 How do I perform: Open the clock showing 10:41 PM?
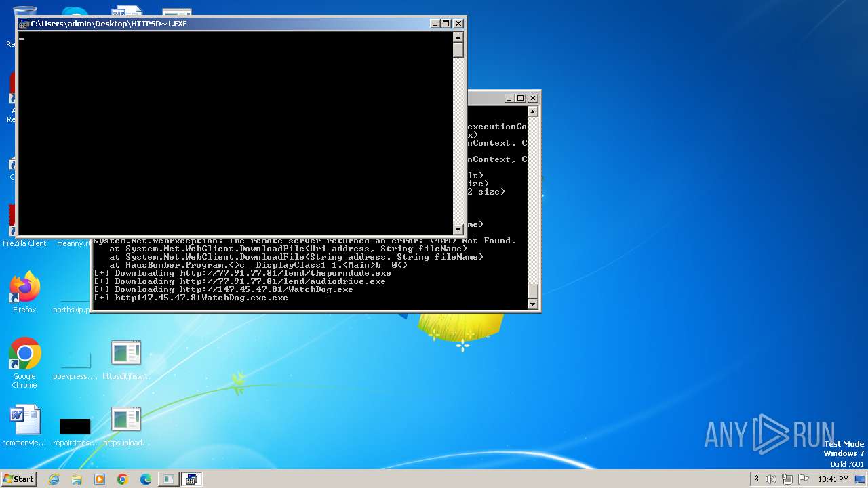tap(833, 479)
